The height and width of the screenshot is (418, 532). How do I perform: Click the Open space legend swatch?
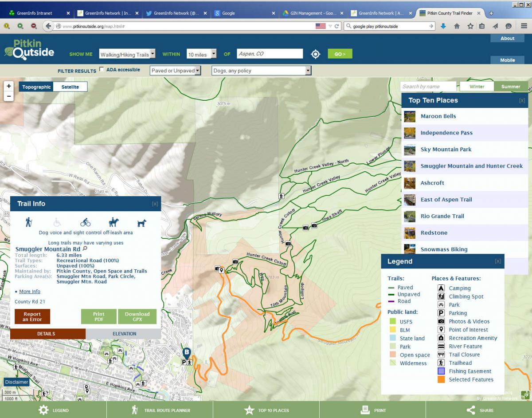coord(392,355)
